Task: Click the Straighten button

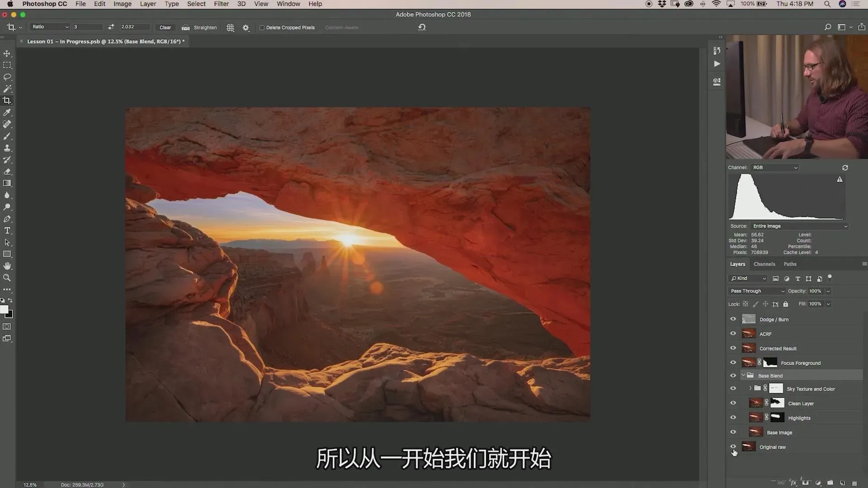Action: tap(199, 28)
